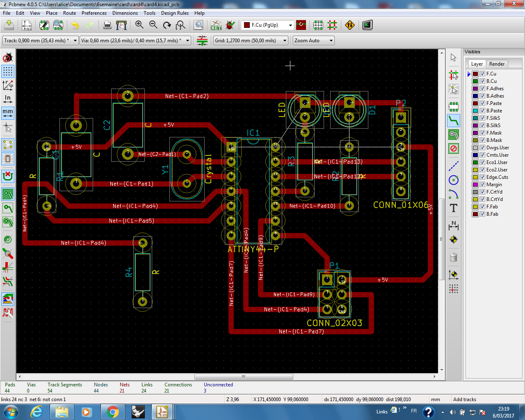The image size is (525, 420).
Task: Select the Add text tool
Action: coord(453,208)
